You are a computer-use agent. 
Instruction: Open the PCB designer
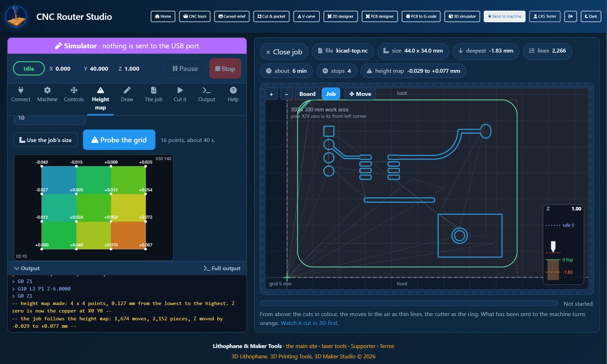click(x=380, y=16)
